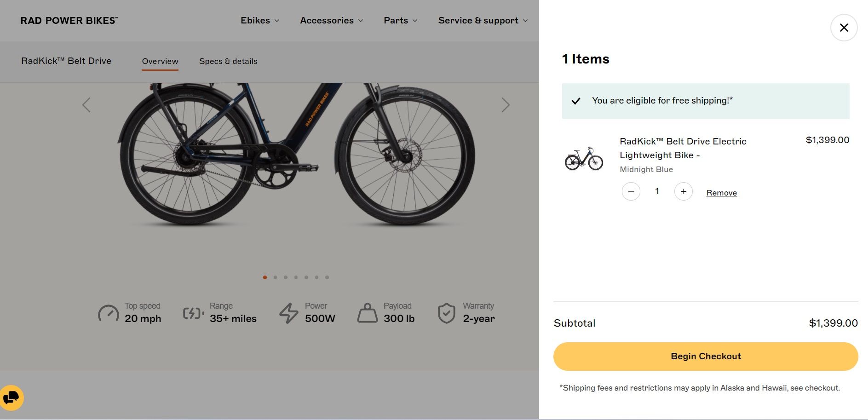
Task: Click the Top speed speedometer icon
Action: 109,313
